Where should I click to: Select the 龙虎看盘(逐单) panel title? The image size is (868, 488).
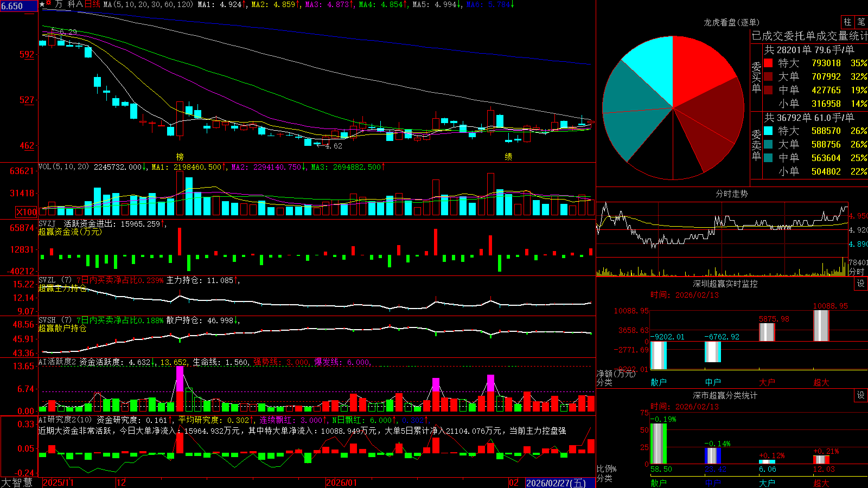(731, 22)
